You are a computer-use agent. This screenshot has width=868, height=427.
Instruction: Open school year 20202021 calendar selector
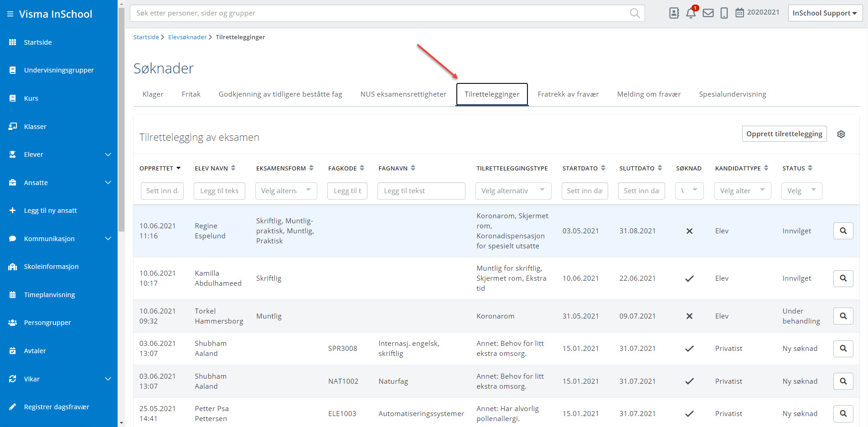click(x=757, y=13)
